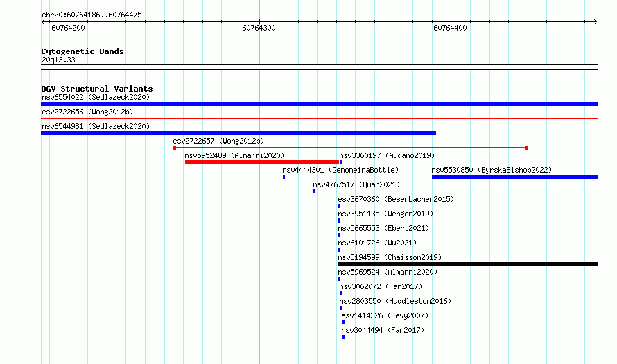Click the chr20:60764186..60764475 coordinate text
617x364 pixels.
point(92,15)
